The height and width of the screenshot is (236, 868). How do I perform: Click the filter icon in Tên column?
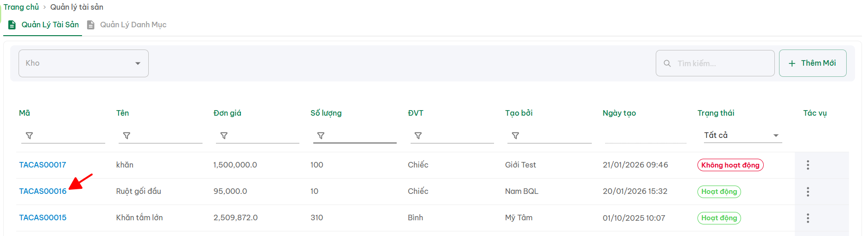(x=127, y=136)
